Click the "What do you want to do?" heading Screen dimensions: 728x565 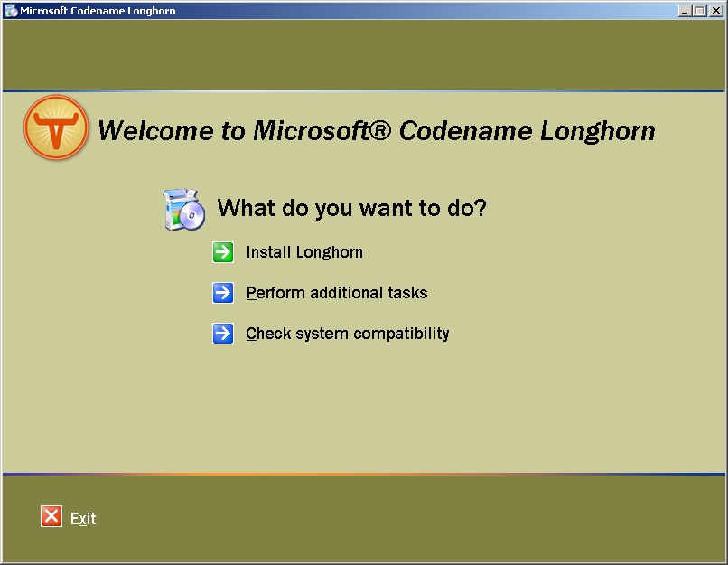click(351, 208)
